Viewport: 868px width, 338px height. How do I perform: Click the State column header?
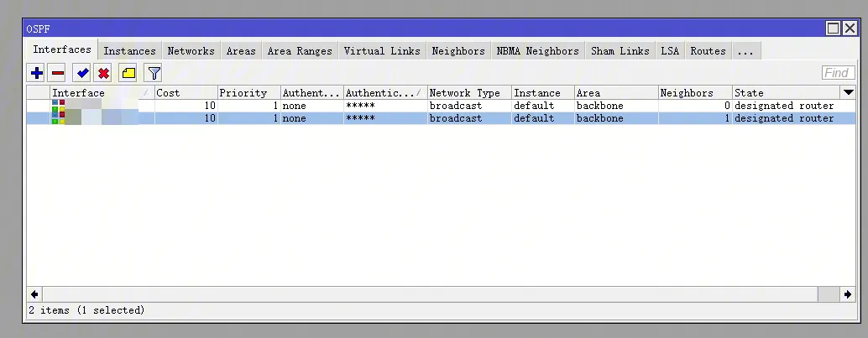pyautogui.click(x=785, y=92)
